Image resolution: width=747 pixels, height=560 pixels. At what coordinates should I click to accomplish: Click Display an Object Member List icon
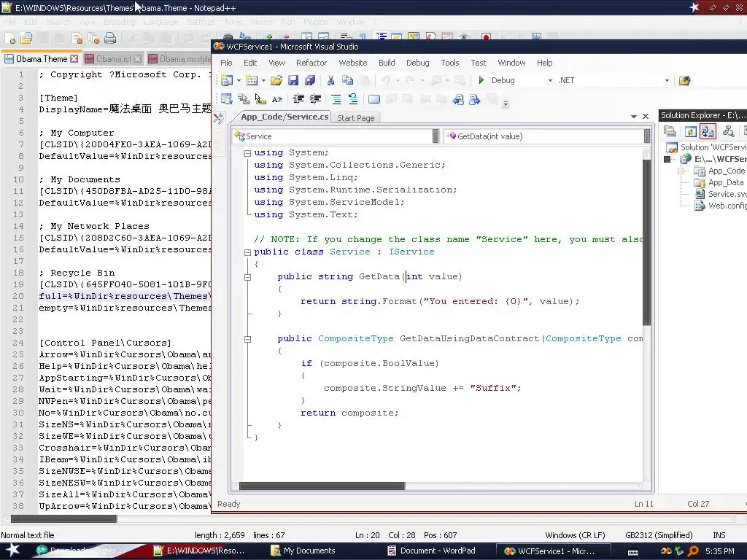(x=227, y=99)
